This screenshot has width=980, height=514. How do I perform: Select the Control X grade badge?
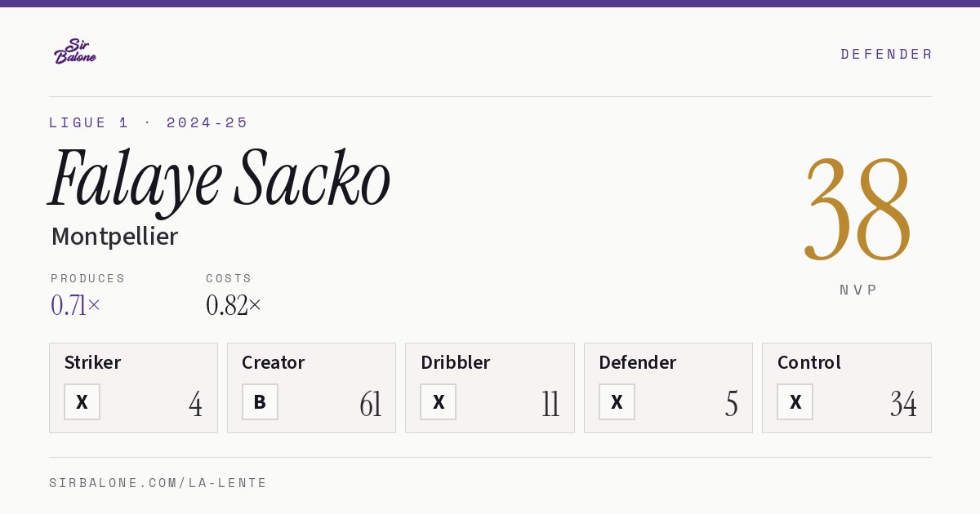795,401
